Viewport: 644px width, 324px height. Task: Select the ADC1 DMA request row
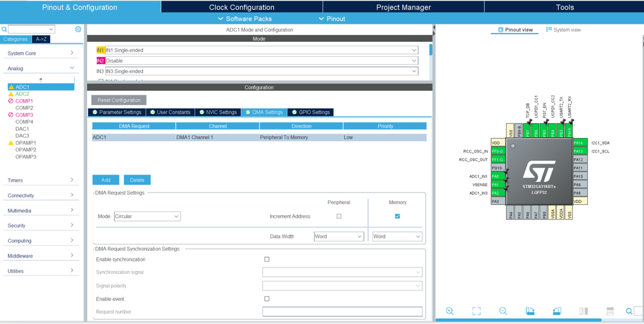coord(259,137)
